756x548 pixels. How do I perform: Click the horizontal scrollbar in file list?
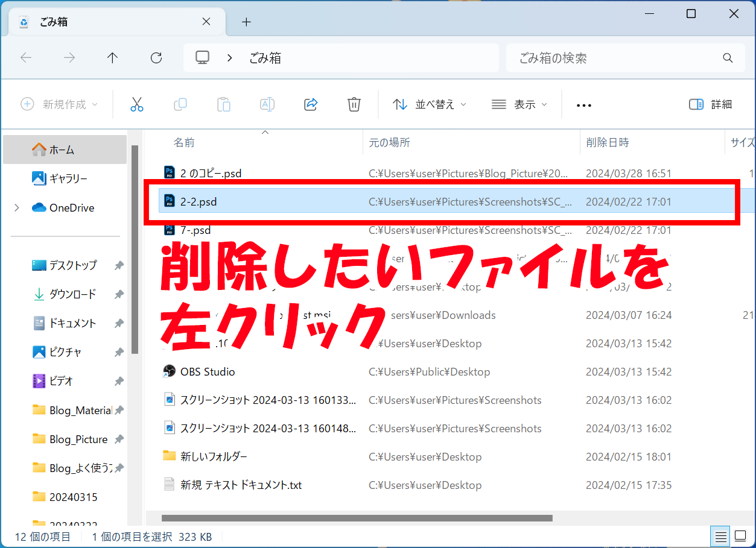(357, 518)
